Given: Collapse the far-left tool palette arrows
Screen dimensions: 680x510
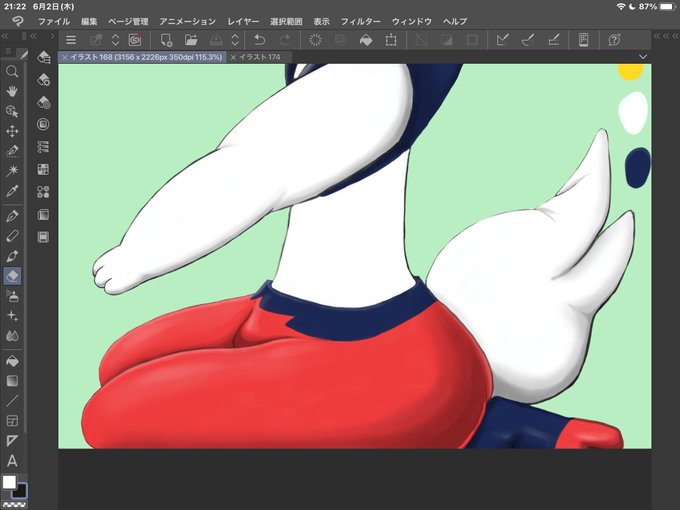Looking at the screenshot, I should coord(5,36).
